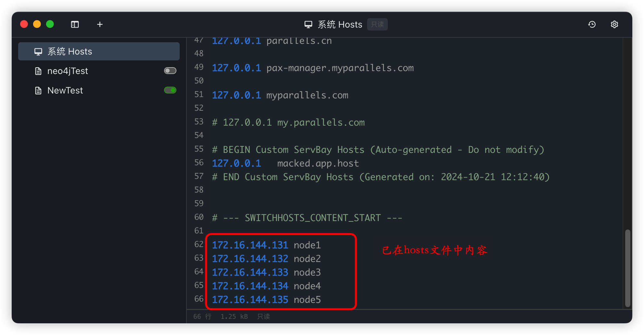Click the macked.app.host line text

click(318, 163)
